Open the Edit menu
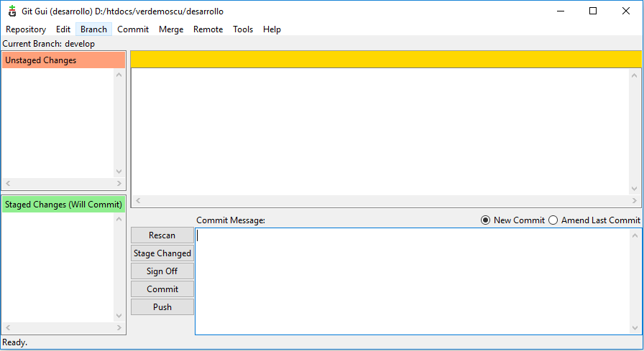 click(63, 29)
